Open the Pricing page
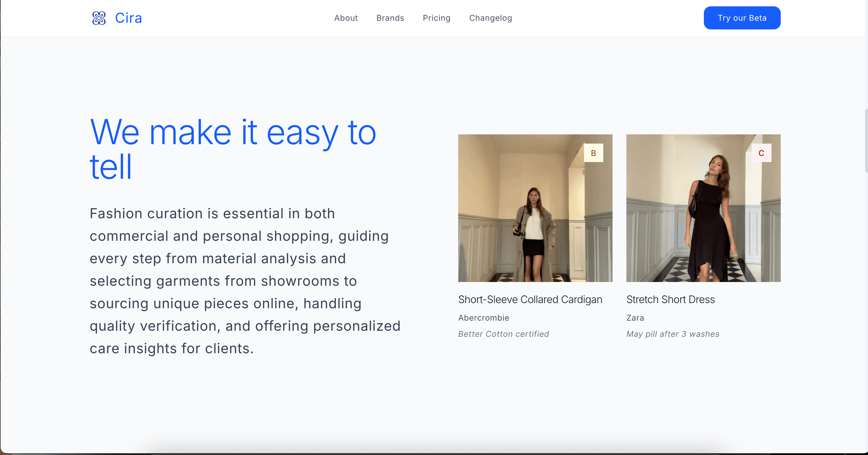The image size is (868, 455). coord(436,18)
